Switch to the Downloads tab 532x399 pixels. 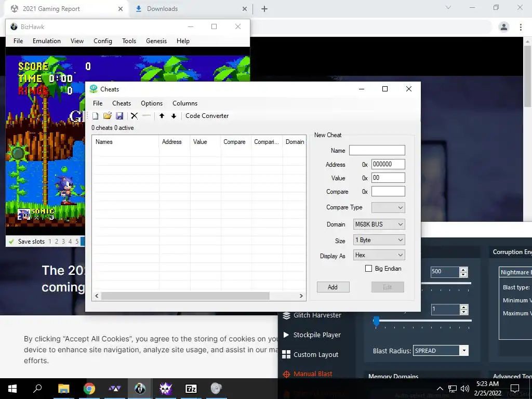[x=190, y=9]
